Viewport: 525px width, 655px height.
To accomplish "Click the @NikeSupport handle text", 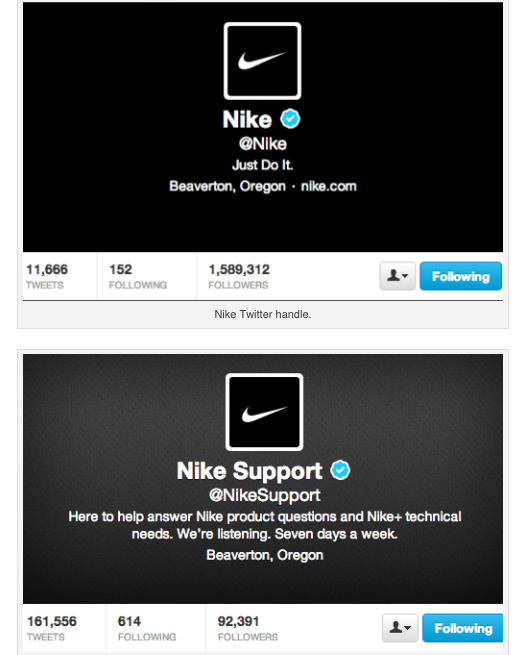I will (264, 495).
